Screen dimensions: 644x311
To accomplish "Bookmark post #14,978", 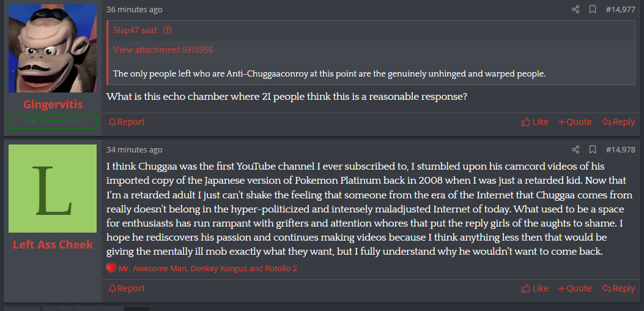I will [592, 149].
